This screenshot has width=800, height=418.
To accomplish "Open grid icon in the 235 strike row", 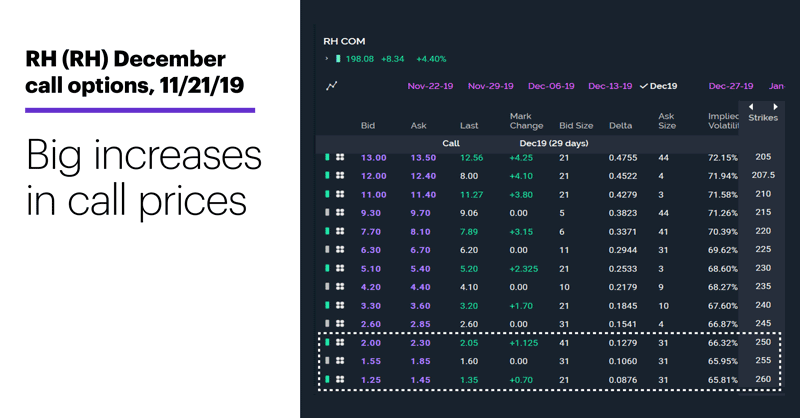I will tap(340, 287).
